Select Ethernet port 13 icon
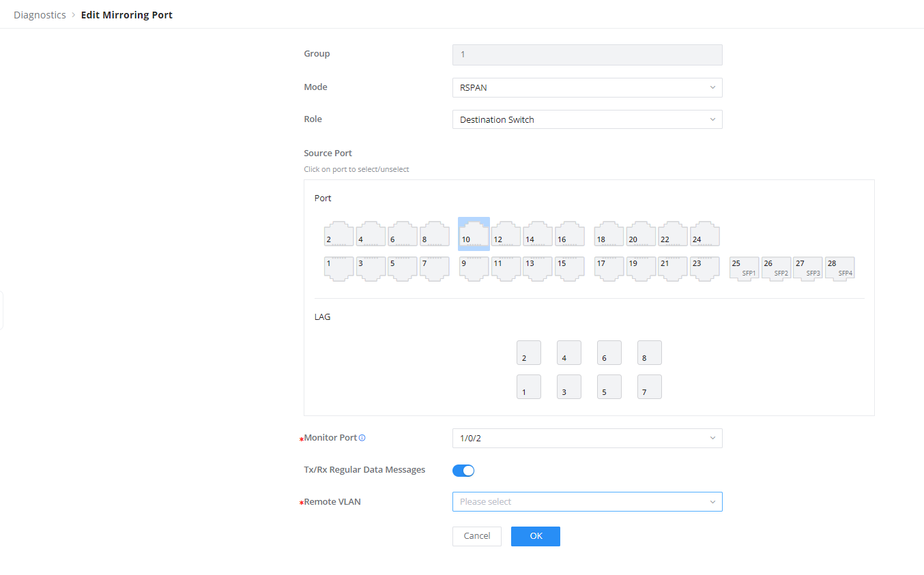 [538, 268]
